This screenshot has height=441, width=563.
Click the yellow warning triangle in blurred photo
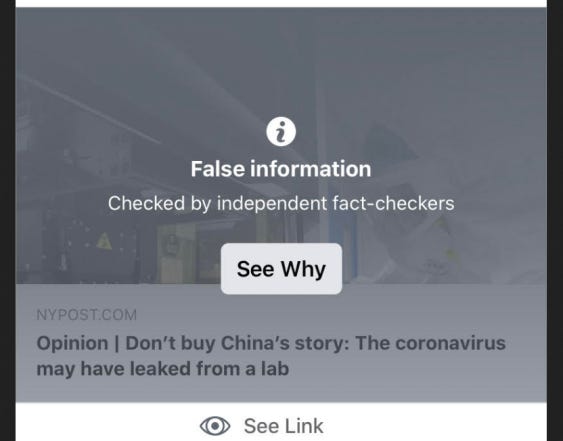[104, 241]
